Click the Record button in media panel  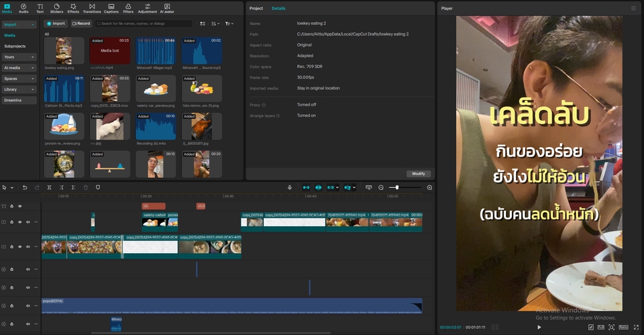[80, 23]
